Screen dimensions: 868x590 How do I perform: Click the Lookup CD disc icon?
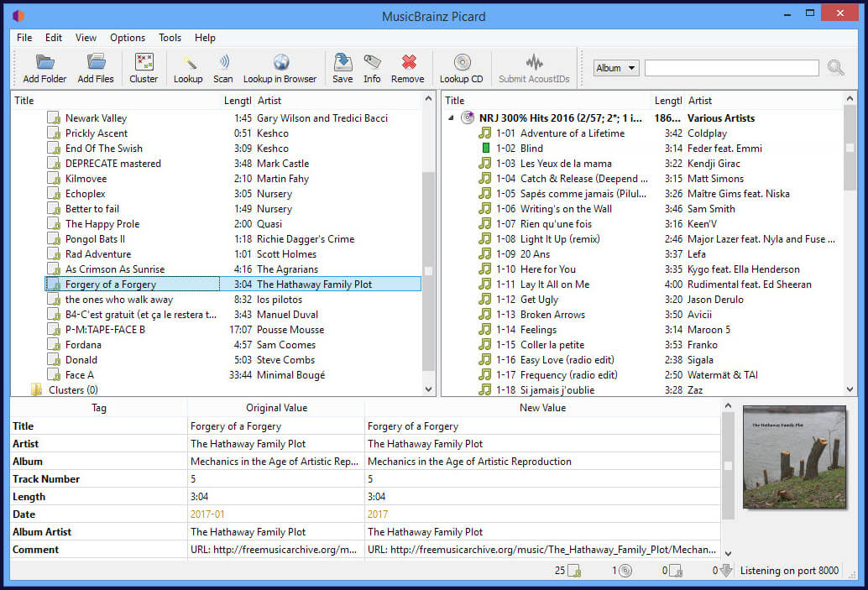pos(463,62)
